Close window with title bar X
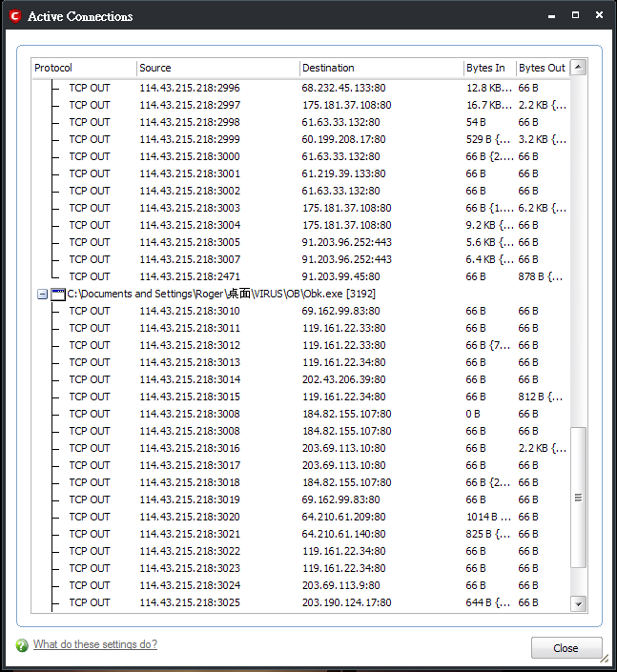Image resolution: width=617 pixels, height=672 pixels. click(600, 15)
